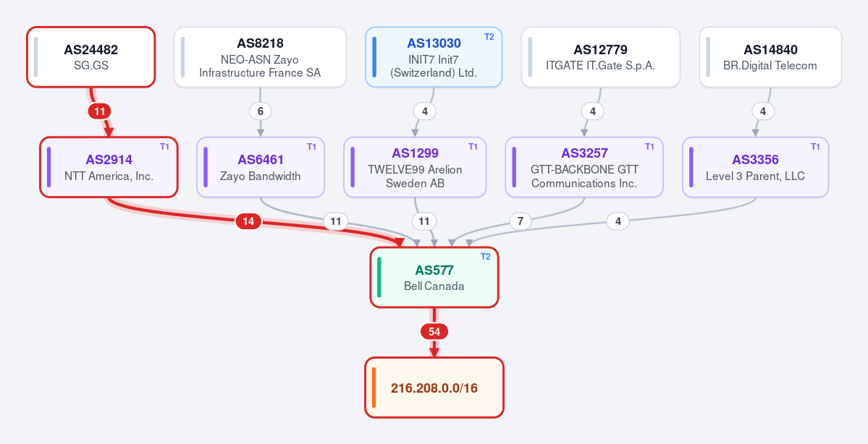Screen dimensions: 868x444
Task: Select the AS6461 Zayo Bandwidth node
Action: click(261, 167)
